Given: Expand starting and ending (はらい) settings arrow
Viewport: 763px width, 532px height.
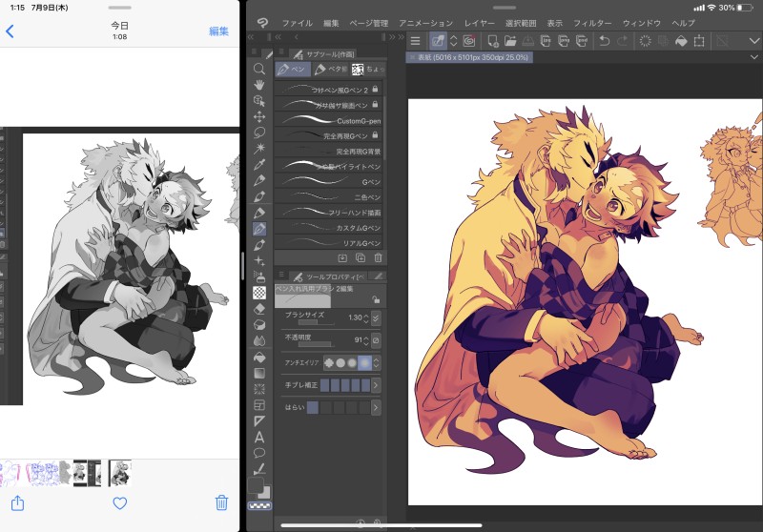Looking at the screenshot, I should coord(376,407).
